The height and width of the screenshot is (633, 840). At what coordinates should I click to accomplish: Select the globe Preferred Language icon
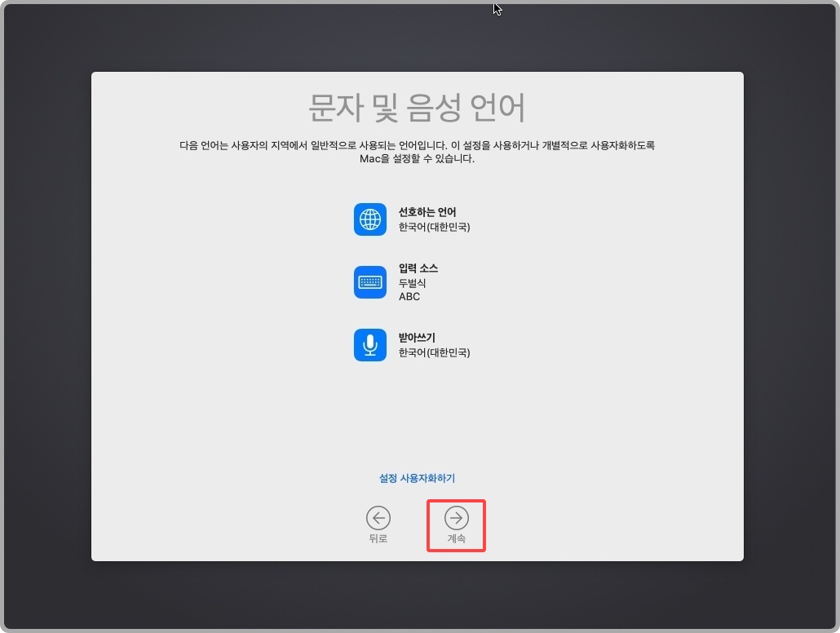(x=370, y=219)
